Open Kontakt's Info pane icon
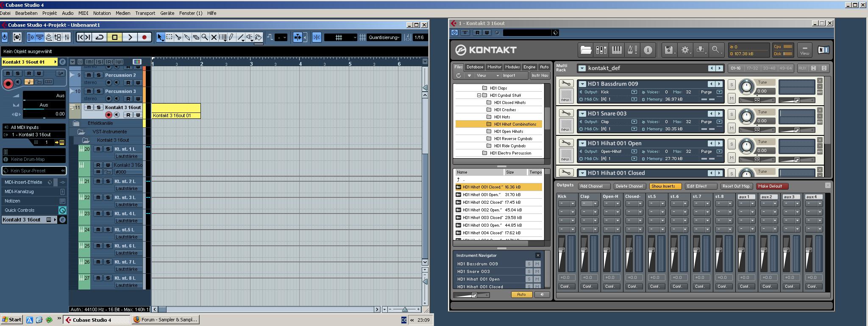This screenshot has height=326, width=868. click(x=648, y=50)
